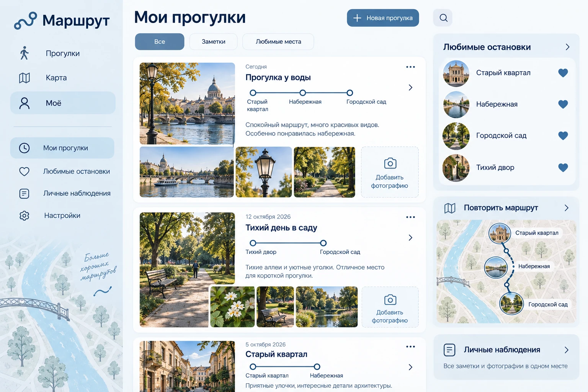Click Добавить фотографию in Прогулка у воды
588x392 pixels.
[390, 172]
